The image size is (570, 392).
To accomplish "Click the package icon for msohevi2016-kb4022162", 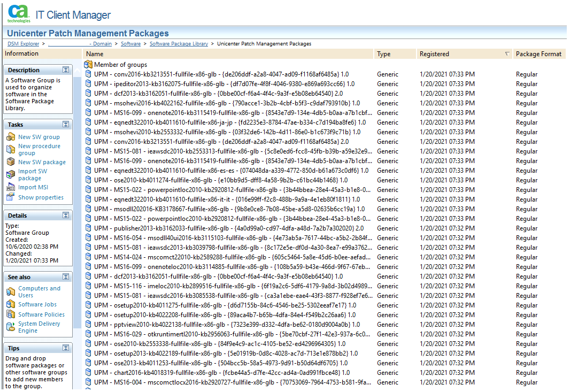I will pos(88,103).
